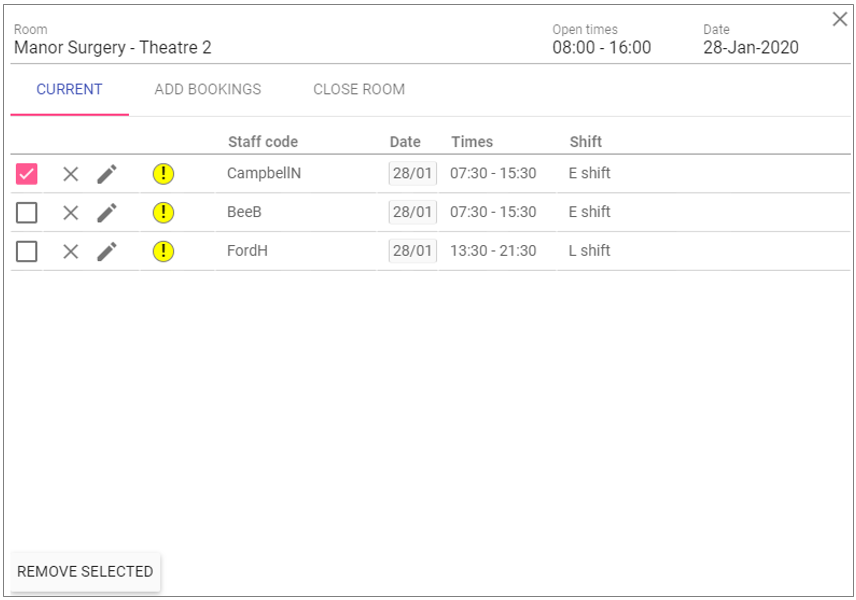Edit the CampbellN booking with pencil icon

point(107,174)
